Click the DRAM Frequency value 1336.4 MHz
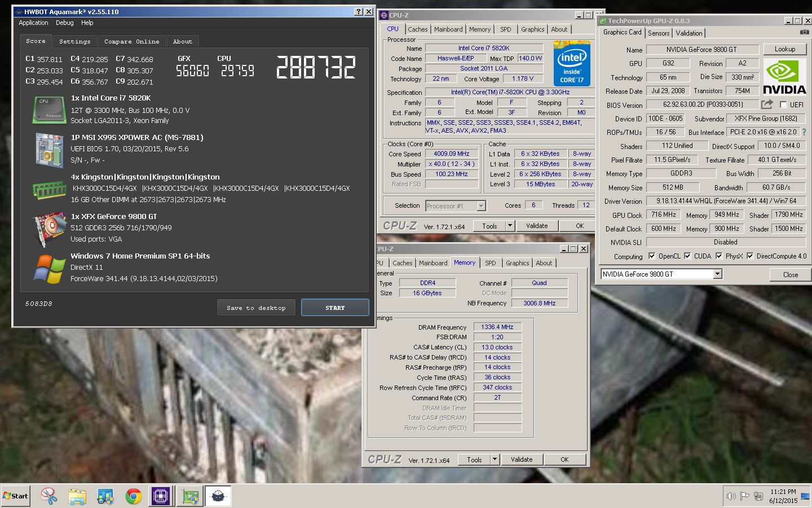 coord(497,327)
